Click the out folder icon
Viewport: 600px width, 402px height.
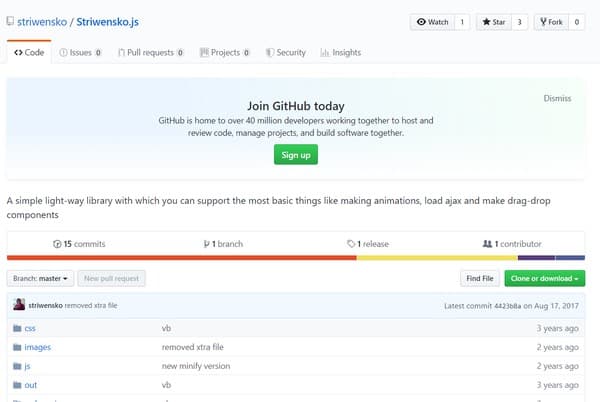[x=16, y=385]
